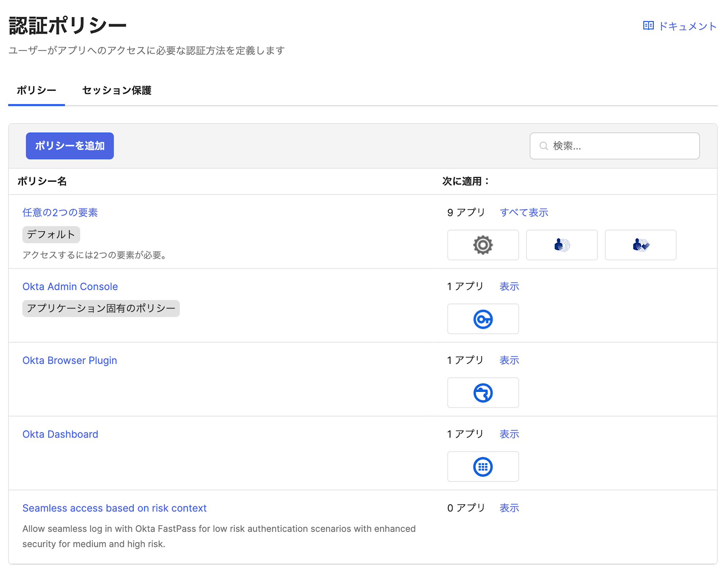Open the Okta Browser Plugin policy
This screenshot has height=578, width=728.
(70, 360)
